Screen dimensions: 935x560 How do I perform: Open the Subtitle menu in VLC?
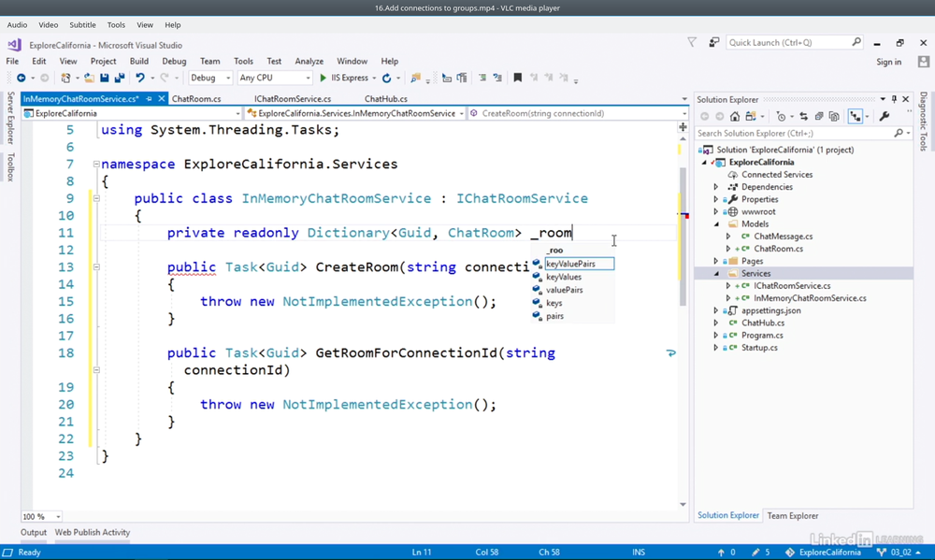coord(82,25)
